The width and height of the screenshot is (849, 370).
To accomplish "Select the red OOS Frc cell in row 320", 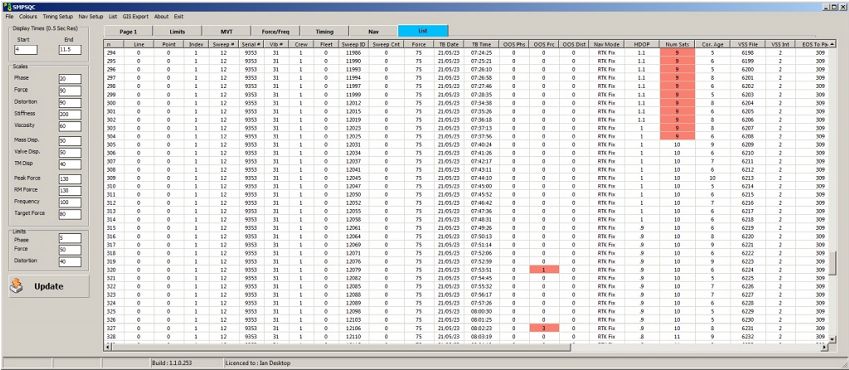I will coord(544,269).
